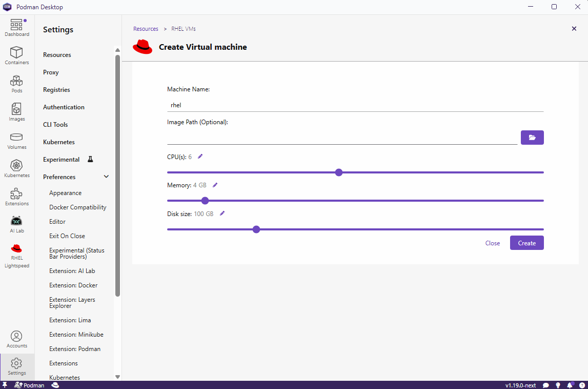Open the help icon in status bar
Viewport: 588px width, 389px height.
(582, 385)
